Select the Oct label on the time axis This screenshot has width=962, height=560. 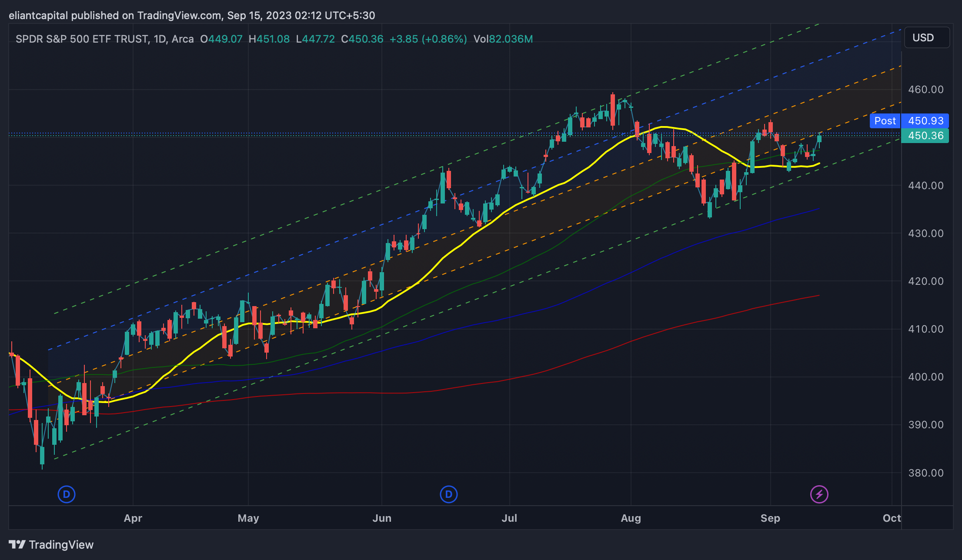tap(892, 518)
